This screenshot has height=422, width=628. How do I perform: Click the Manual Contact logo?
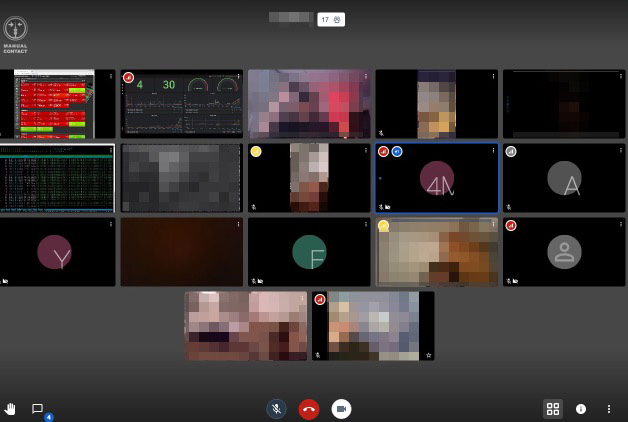pos(16,32)
